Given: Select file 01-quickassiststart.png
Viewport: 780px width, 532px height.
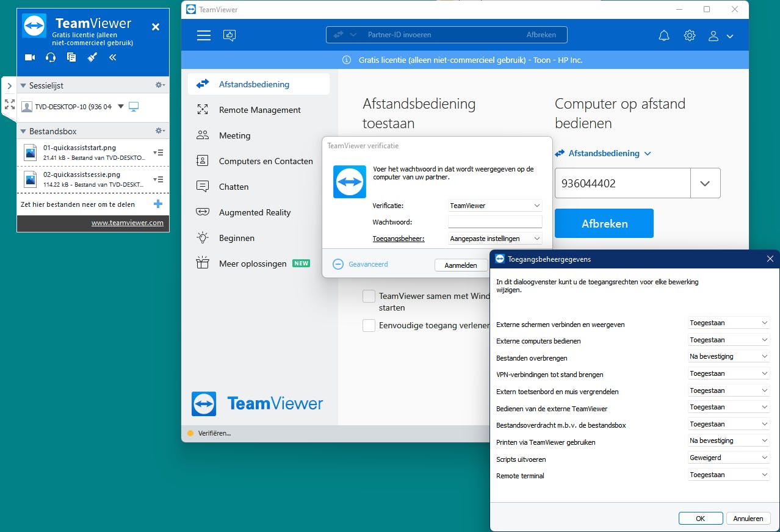Looking at the screenshot, I should 85,153.
